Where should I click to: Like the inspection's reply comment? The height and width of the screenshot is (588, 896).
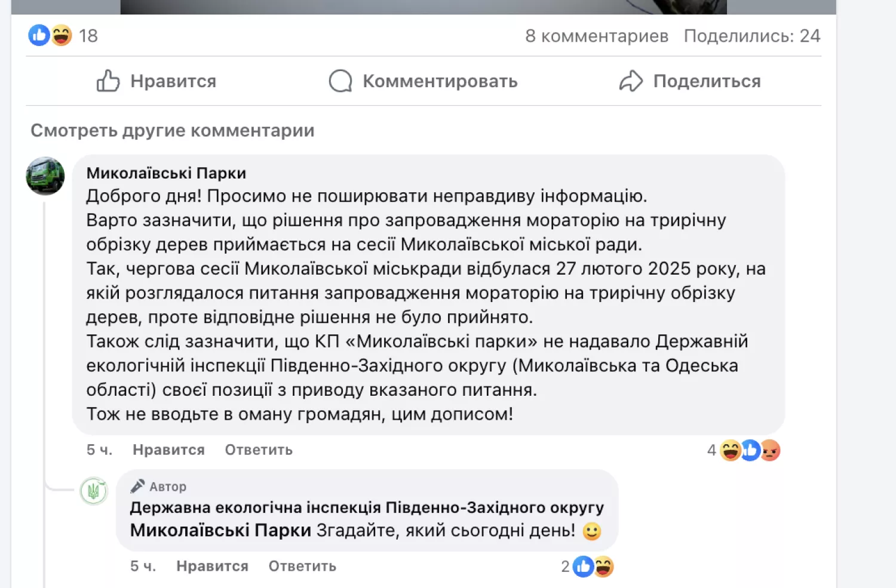coord(212,567)
